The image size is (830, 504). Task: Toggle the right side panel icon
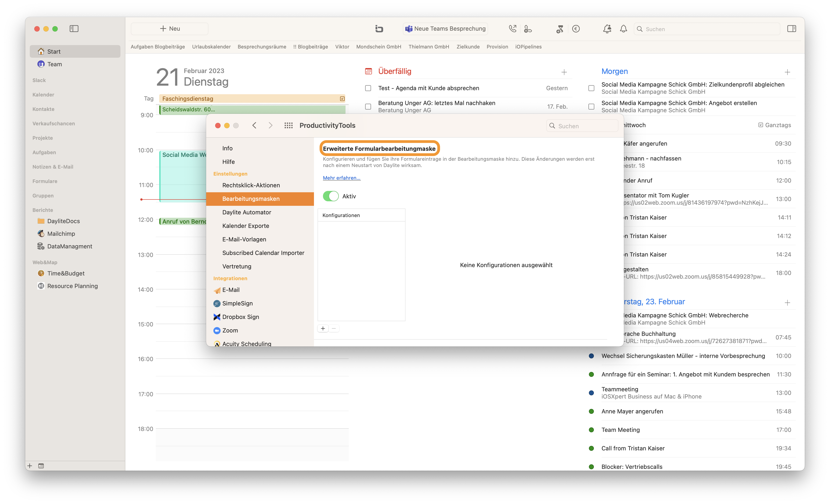792,29
